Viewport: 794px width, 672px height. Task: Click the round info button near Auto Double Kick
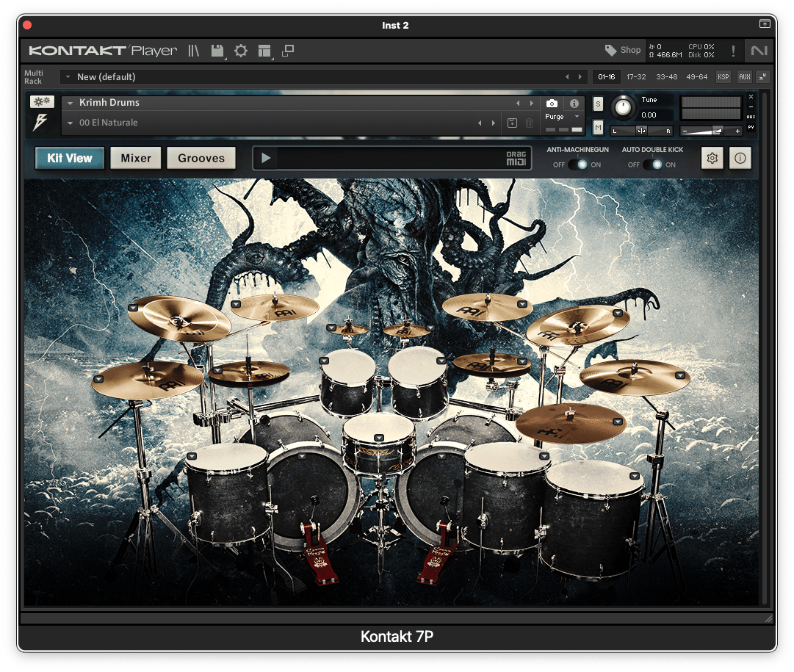click(740, 159)
